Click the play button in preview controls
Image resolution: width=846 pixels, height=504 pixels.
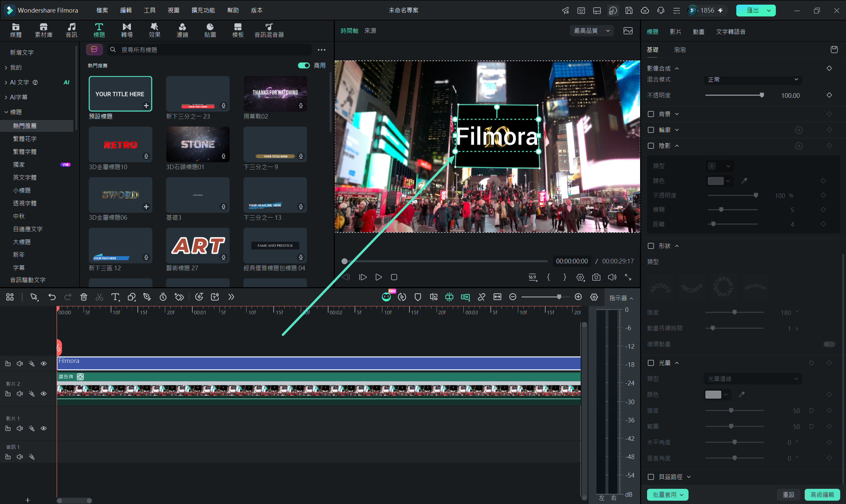(378, 278)
